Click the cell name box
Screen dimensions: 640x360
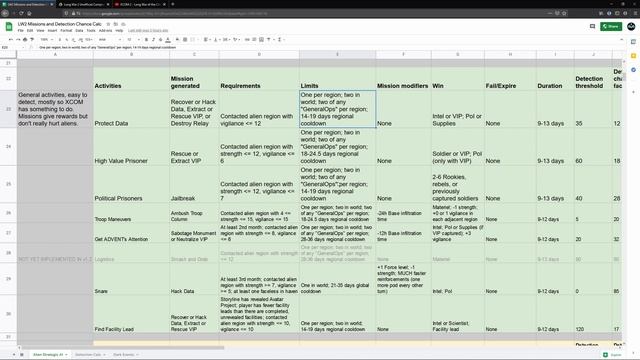pos(12,47)
